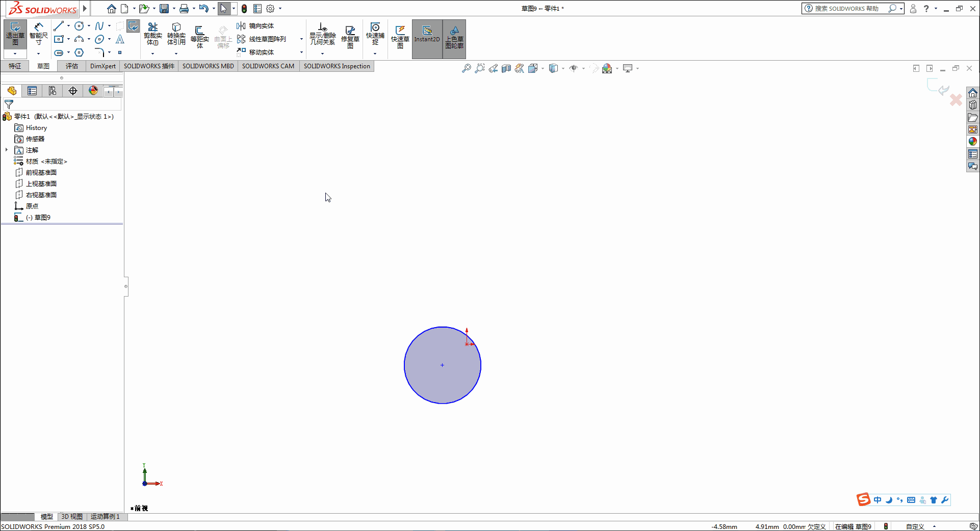Viewport: 980px width, 531px height.
Task: Select the Smart Dimension (智能尺寸) tool
Action: pyautogui.click(x=39, y=34)
